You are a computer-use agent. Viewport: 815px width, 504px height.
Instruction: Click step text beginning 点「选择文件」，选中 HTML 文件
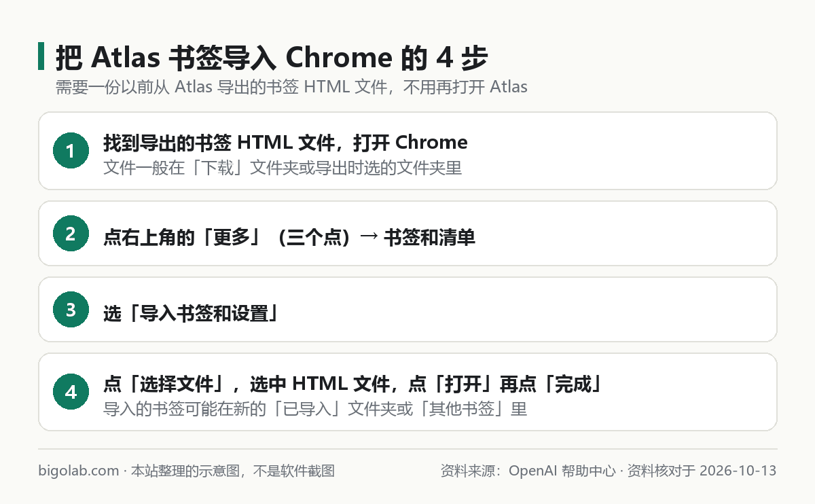coord(353,384)
